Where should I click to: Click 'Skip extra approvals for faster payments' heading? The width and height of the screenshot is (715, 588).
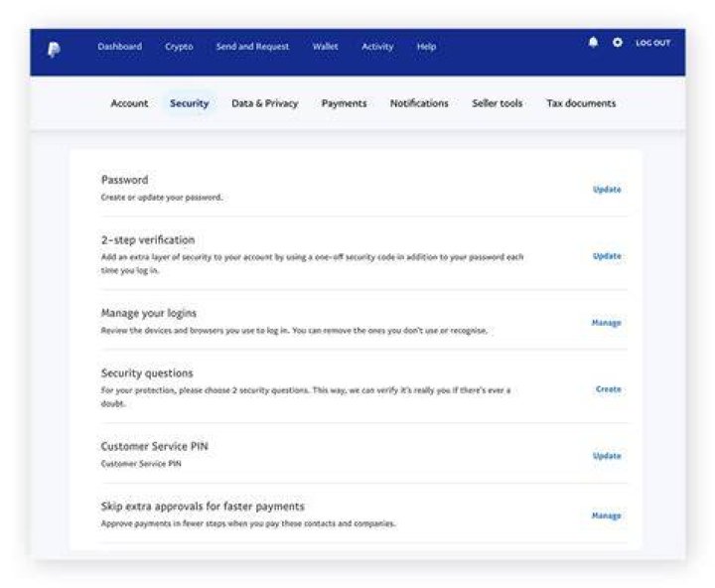click(203, 507)
